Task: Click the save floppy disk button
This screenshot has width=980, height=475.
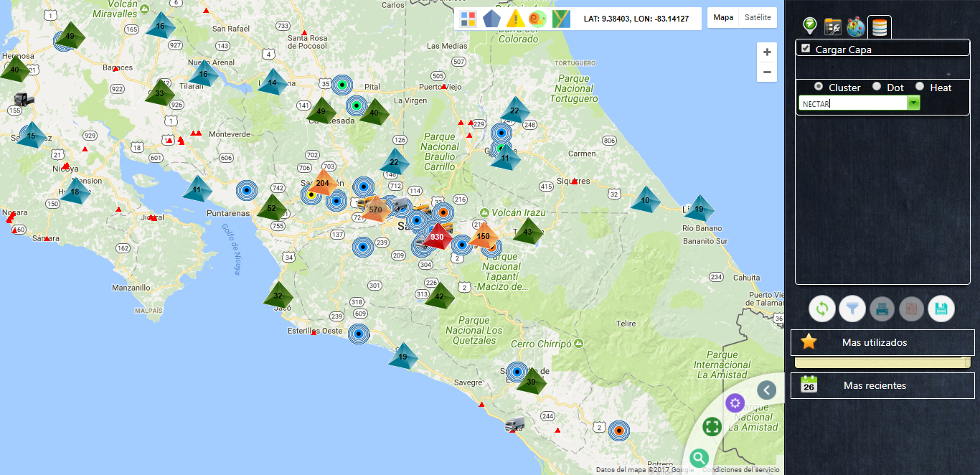Action: (x=941, y=309)
